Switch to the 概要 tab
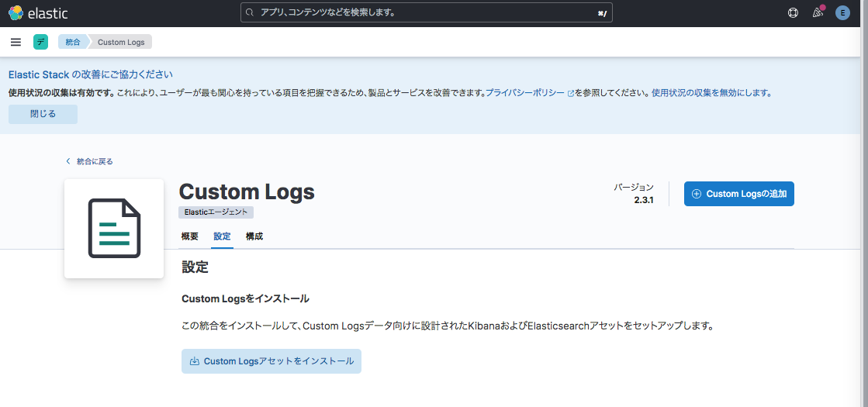868x407 pixels. pos(190,236)
